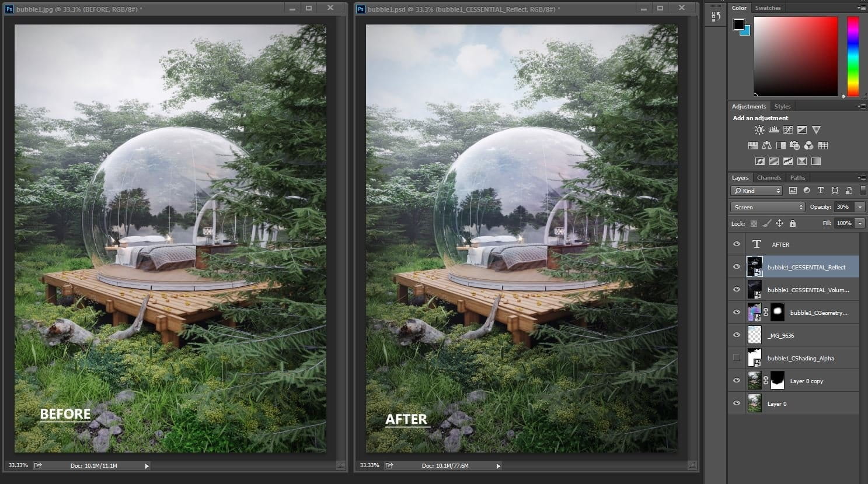Add a Threshold adjustment
The height and width of the screenshot is (484, 868).
(x=788, y=162)
